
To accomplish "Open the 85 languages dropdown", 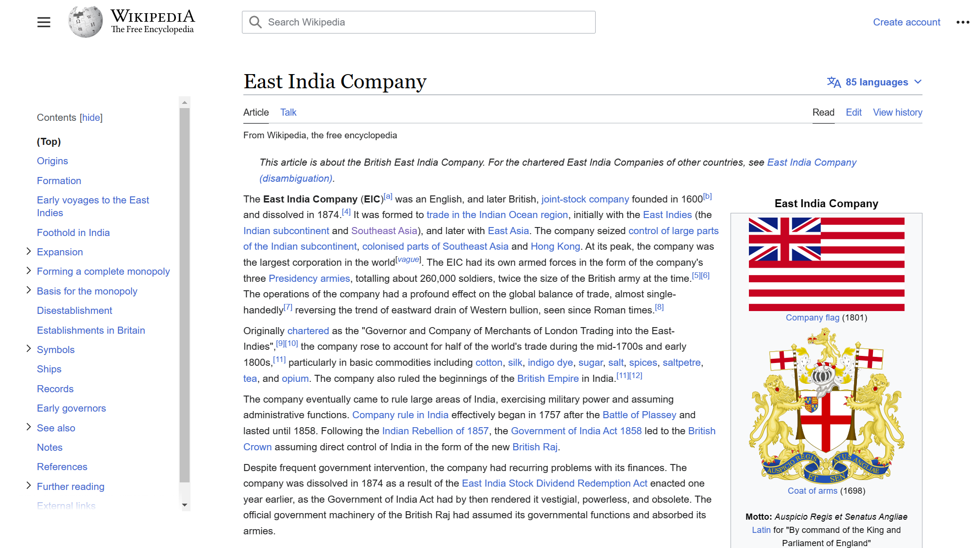I will point(875,82).
